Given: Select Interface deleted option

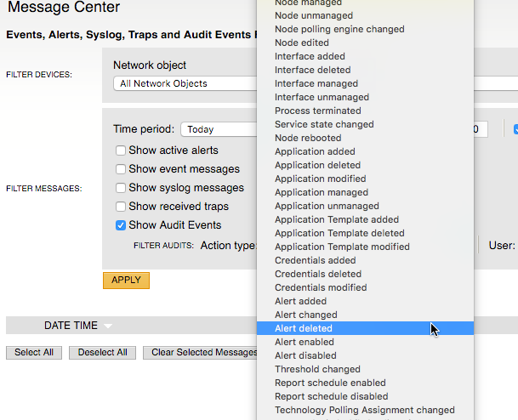Looking at the screenshot, I should pos(365,70).
